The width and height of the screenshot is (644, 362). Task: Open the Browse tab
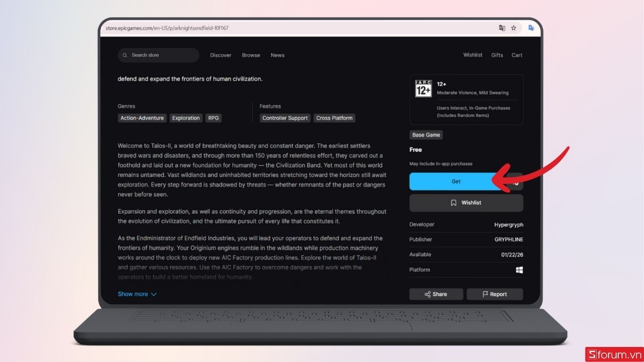coord(251,55)
